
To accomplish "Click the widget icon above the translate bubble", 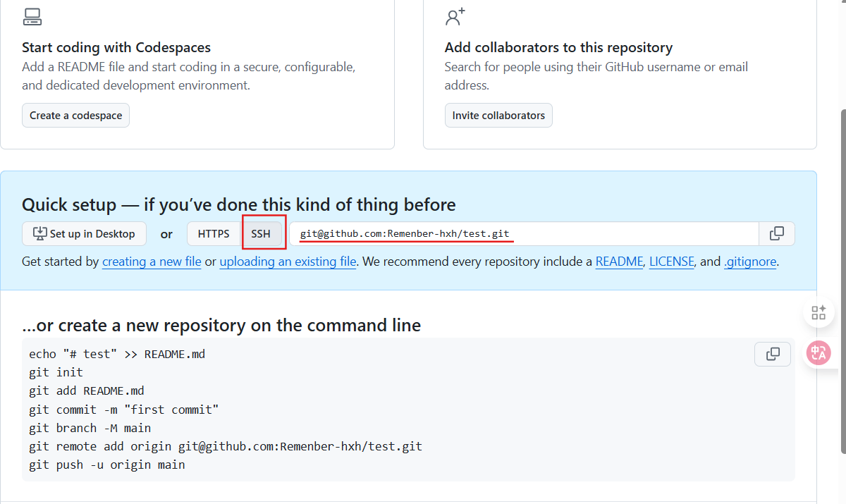I will [818, 312].
